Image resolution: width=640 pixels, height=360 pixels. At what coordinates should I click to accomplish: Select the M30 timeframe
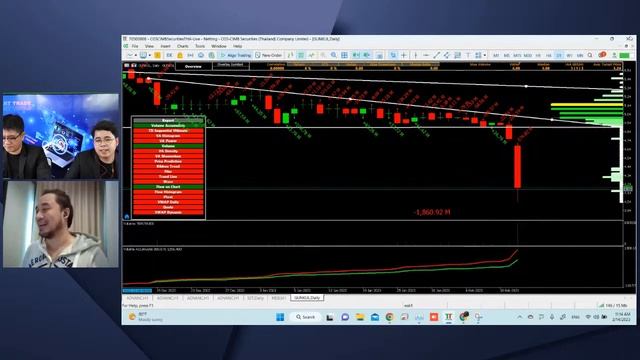528,55
